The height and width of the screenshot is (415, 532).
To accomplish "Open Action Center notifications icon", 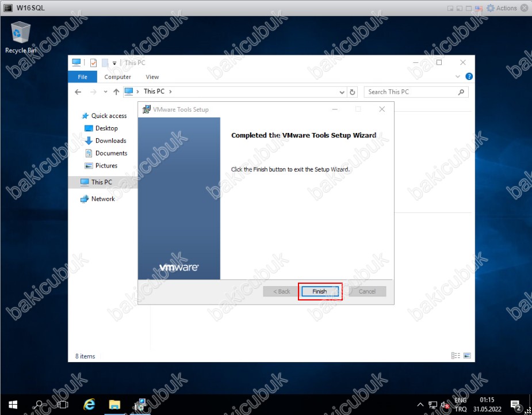I will click(516, 405).
